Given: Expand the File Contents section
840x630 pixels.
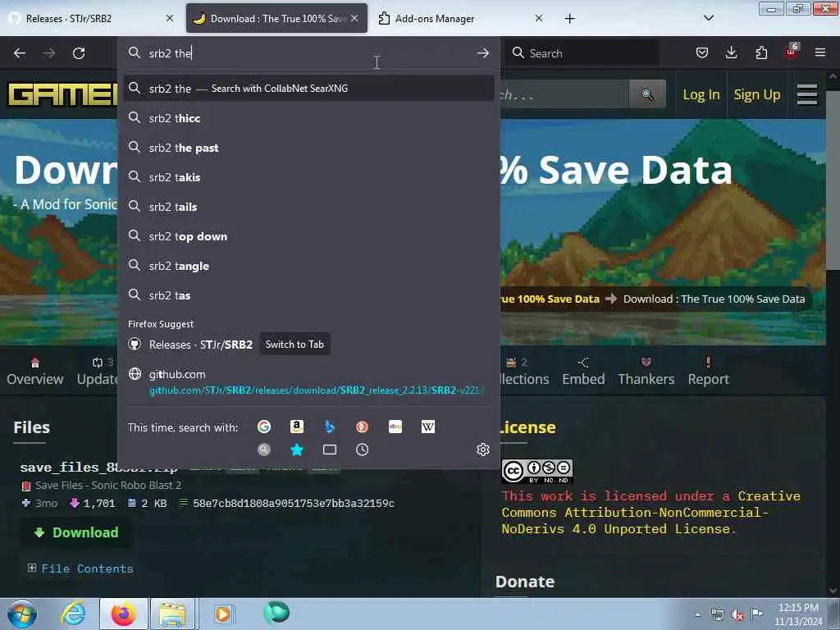Looking at the screenshot, I should 80,568.
